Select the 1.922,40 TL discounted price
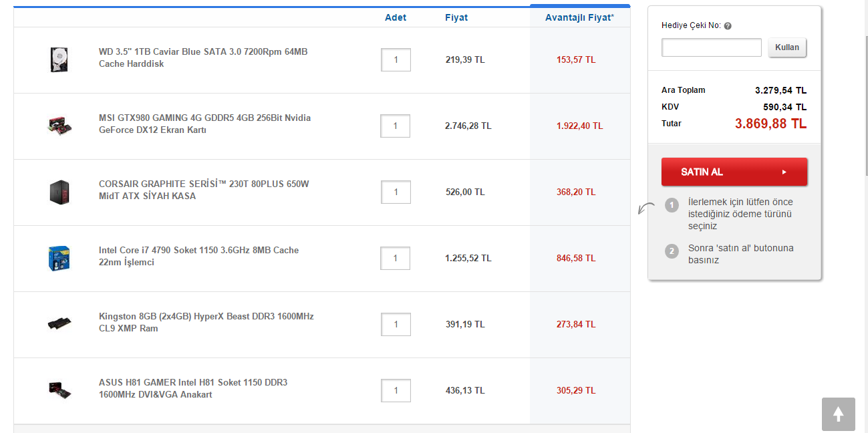The width and height of the screenshot is (868, 433). coord(579,126)
